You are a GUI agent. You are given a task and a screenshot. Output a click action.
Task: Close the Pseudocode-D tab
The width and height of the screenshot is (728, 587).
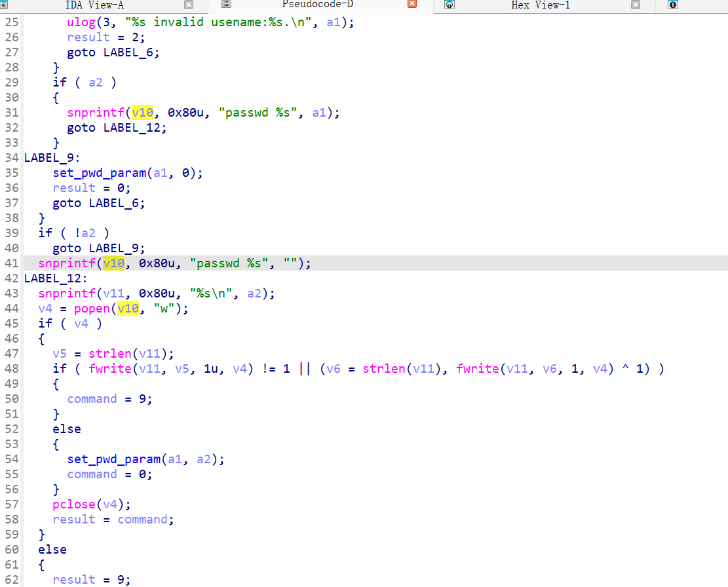[412, 5]
